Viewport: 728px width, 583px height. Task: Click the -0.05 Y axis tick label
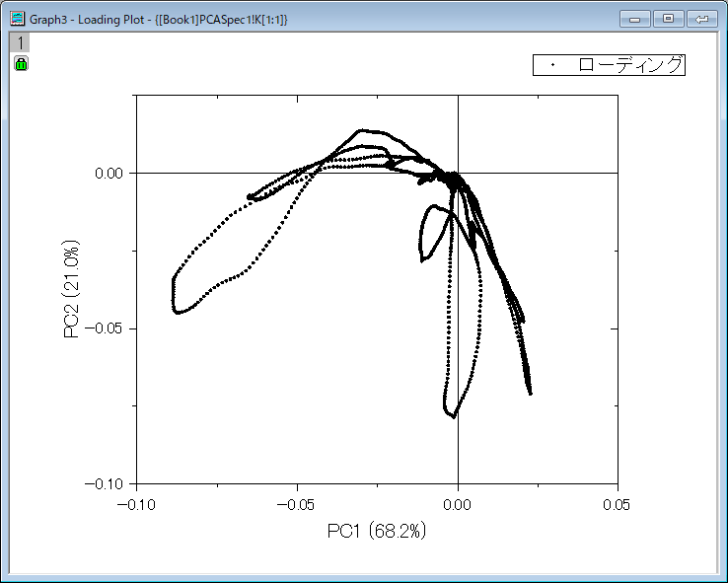click(x=104, y=328)
